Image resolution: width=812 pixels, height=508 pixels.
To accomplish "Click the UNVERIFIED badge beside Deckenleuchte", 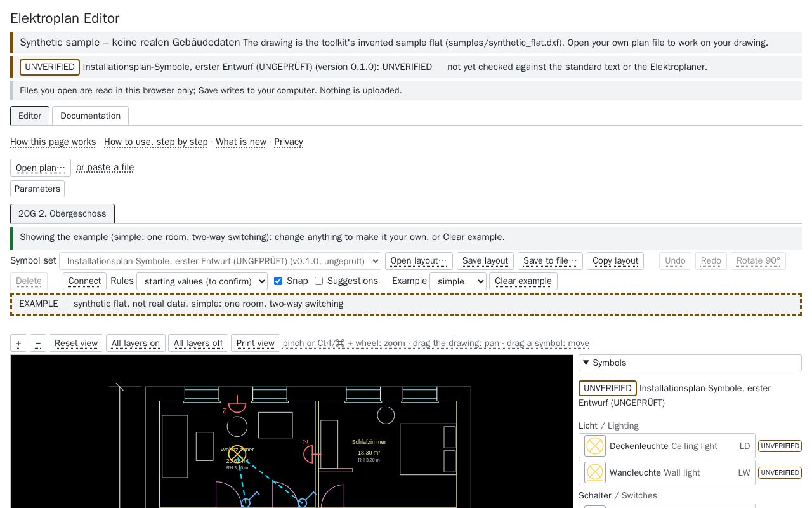I will (x=780, y=446).
